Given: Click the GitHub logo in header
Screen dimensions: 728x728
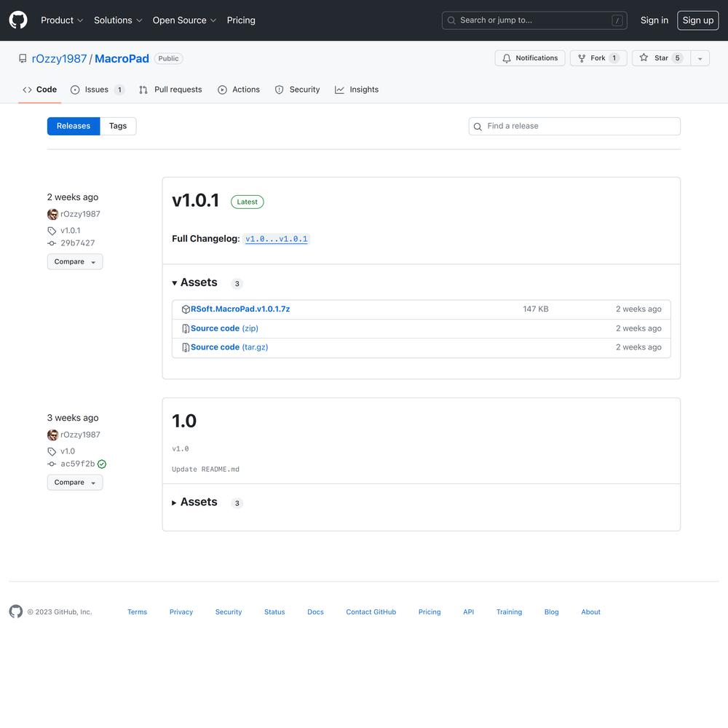Looking at the screenshot, I should (x=18, y=20).
